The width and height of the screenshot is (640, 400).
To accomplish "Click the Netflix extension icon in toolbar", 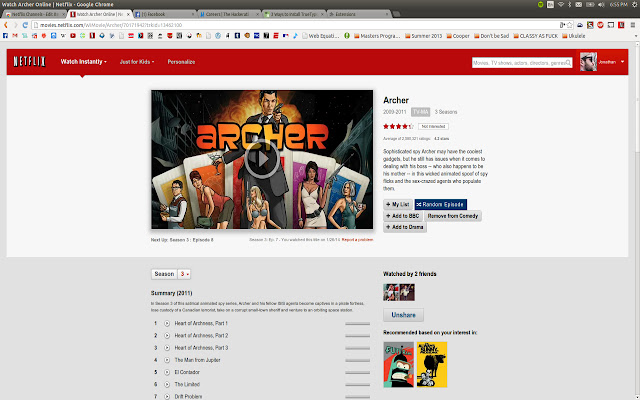I will point(621,25).
